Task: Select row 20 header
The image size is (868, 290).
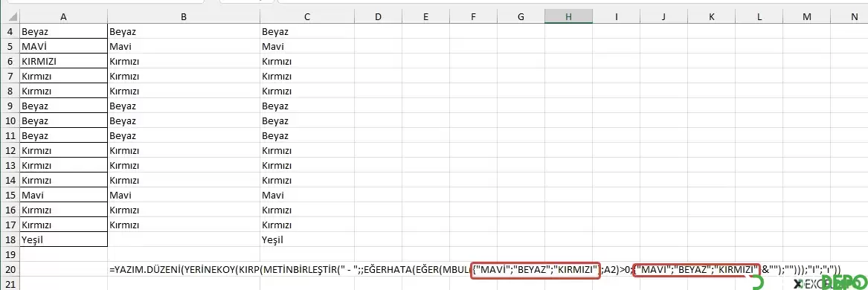Action: tap(10, 270)
